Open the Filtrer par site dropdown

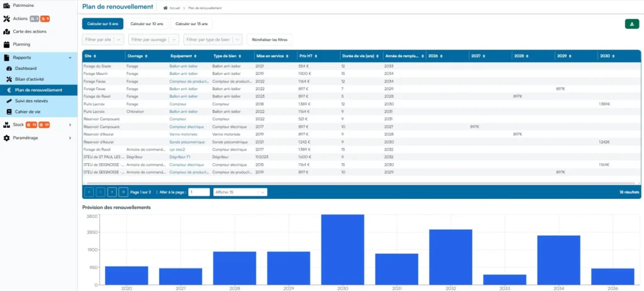pyautogui.click(x=103, y=40)
